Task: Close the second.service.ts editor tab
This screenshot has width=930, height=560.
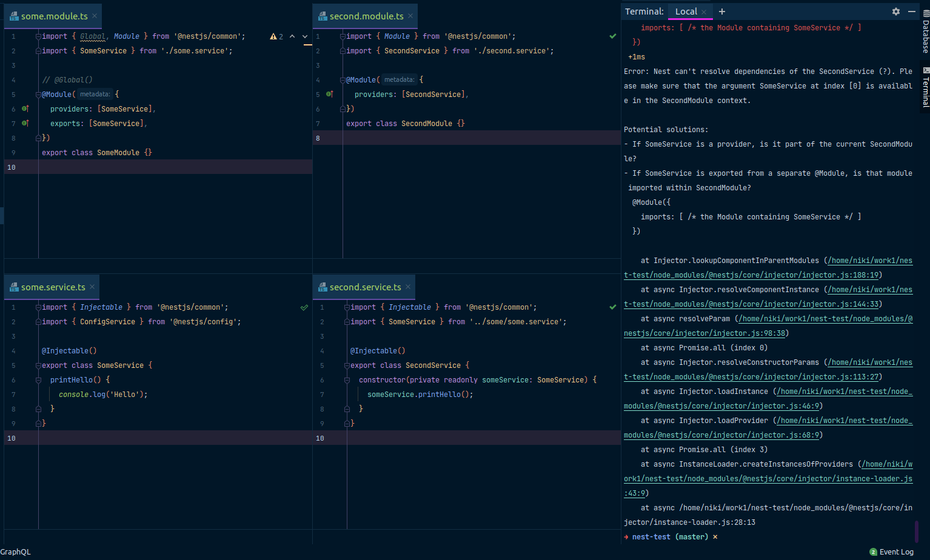Action: coord(408,287)
